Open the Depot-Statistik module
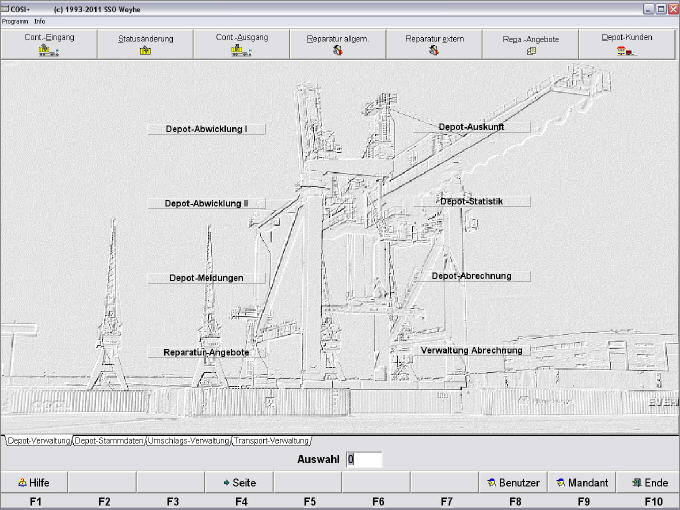 click(472, 201)
